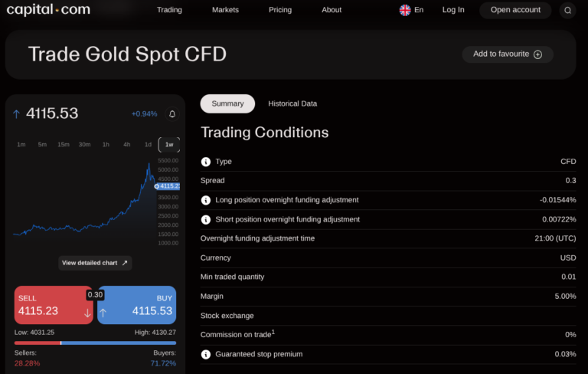Click the 21:00 (UTC) value

coord(555,238)
